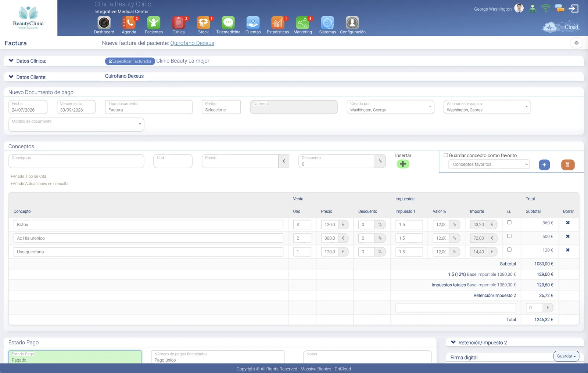
Task: Tick the i.i. checkbox for Uso quirofano
Action: (x=509, y=250)
